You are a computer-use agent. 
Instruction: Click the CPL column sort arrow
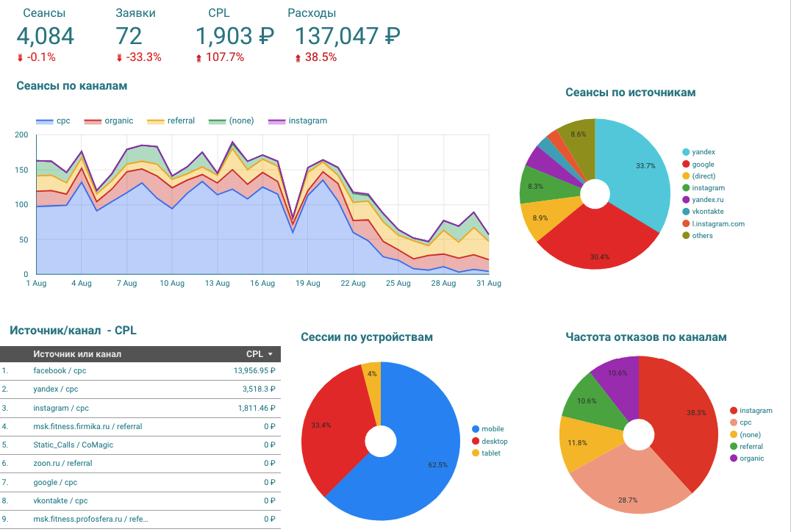[271, 354]
